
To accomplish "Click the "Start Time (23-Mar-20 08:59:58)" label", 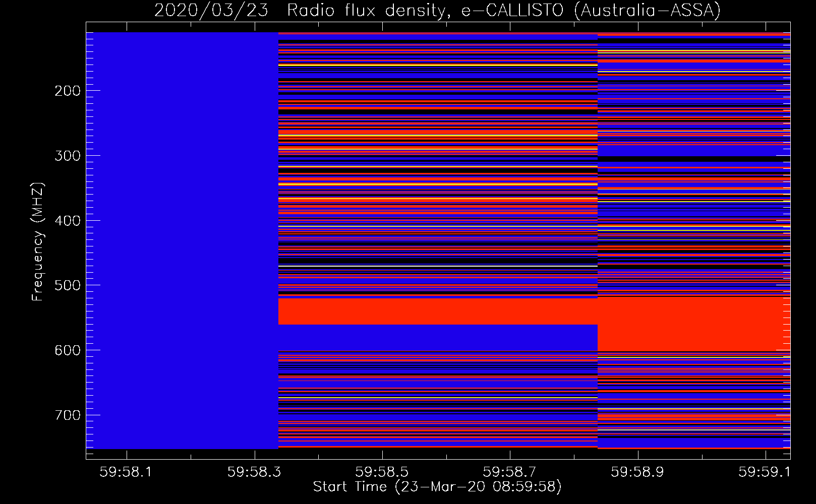I will (x=437, y=487).
